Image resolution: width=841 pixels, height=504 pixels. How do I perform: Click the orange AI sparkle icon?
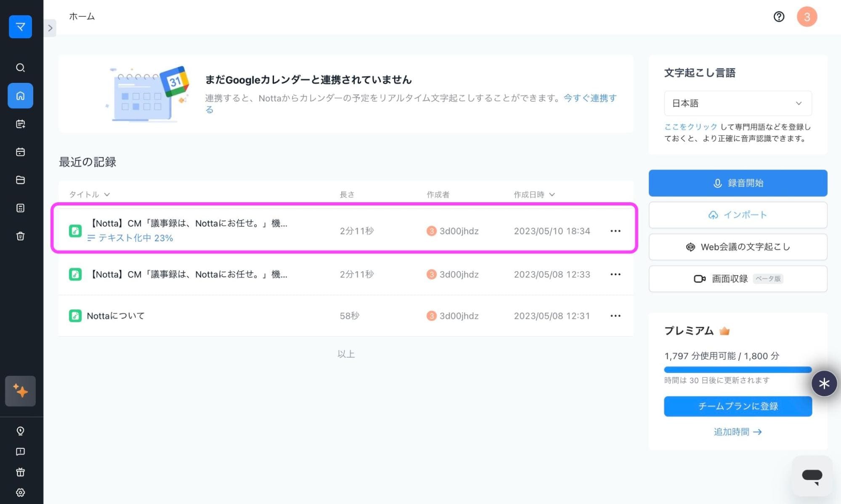(x=20, y=391)
